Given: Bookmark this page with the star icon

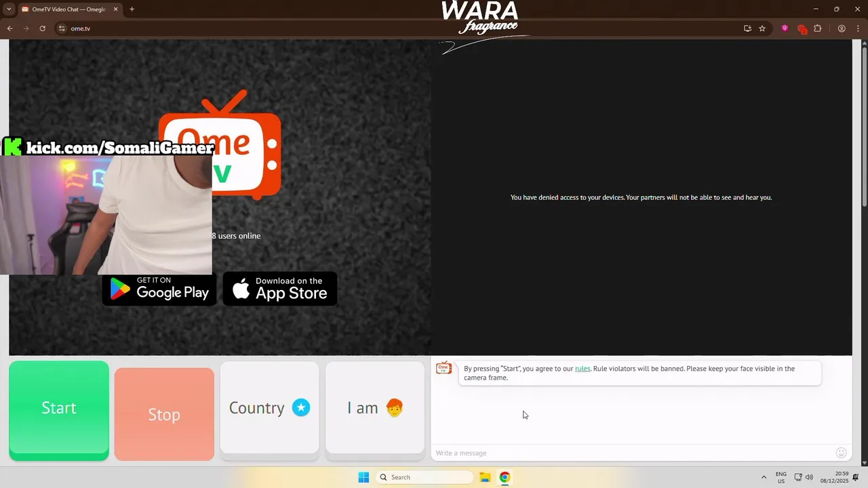Looking at the screenshot, I should (x=762, y=28).
